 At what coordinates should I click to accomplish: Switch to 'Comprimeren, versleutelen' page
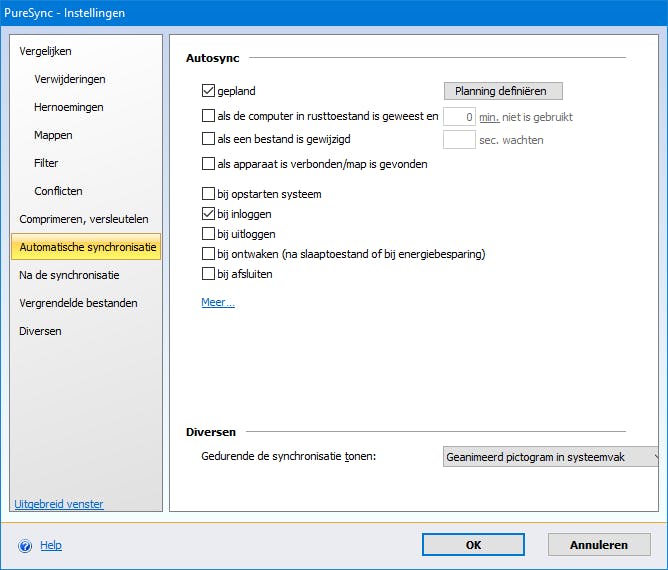[x=84, y=219]
